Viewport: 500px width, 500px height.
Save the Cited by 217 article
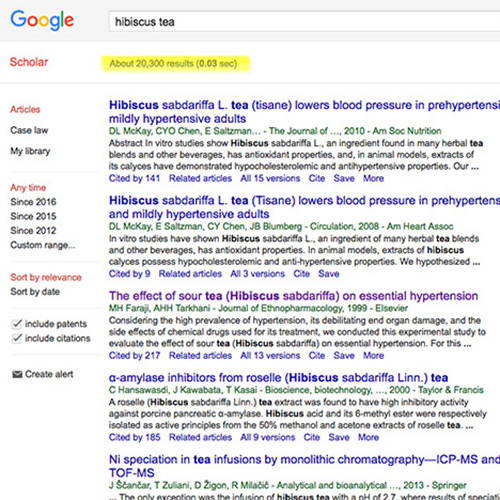[344, 355]
